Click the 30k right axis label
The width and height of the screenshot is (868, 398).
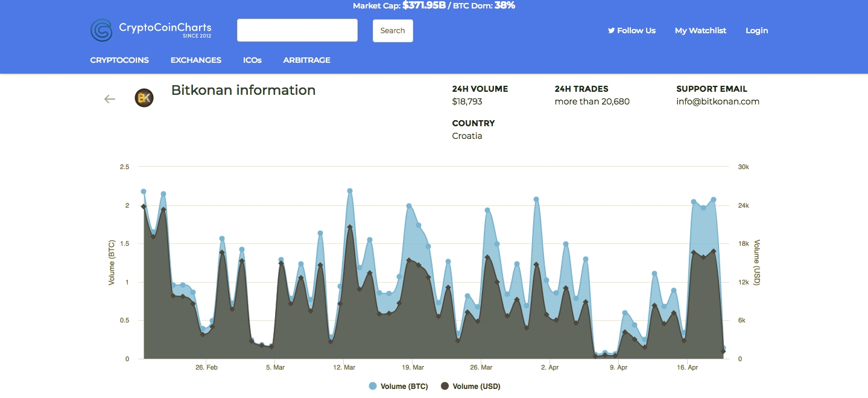pyautogui.click(x=743, y=167)
